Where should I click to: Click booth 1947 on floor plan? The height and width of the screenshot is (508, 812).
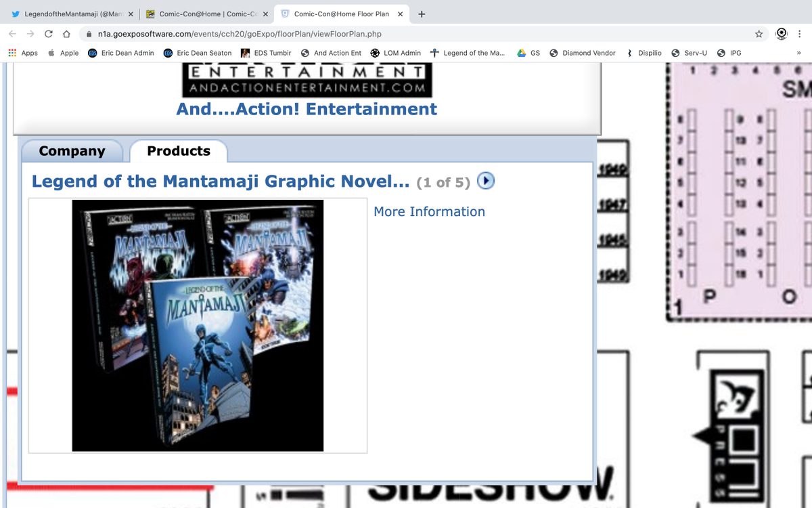[x=612, y=205]
